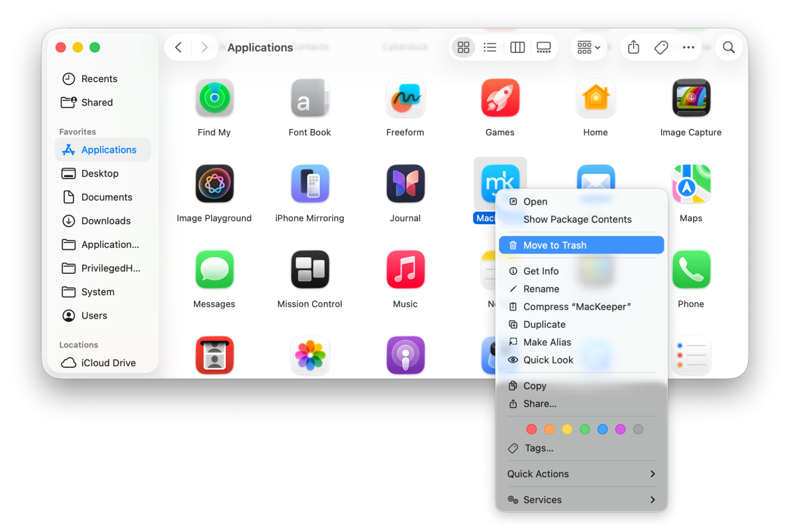Click the Mission Control app icon
Image resolution: width=790 pixels, height=532 pixels.
click(309, 269)
